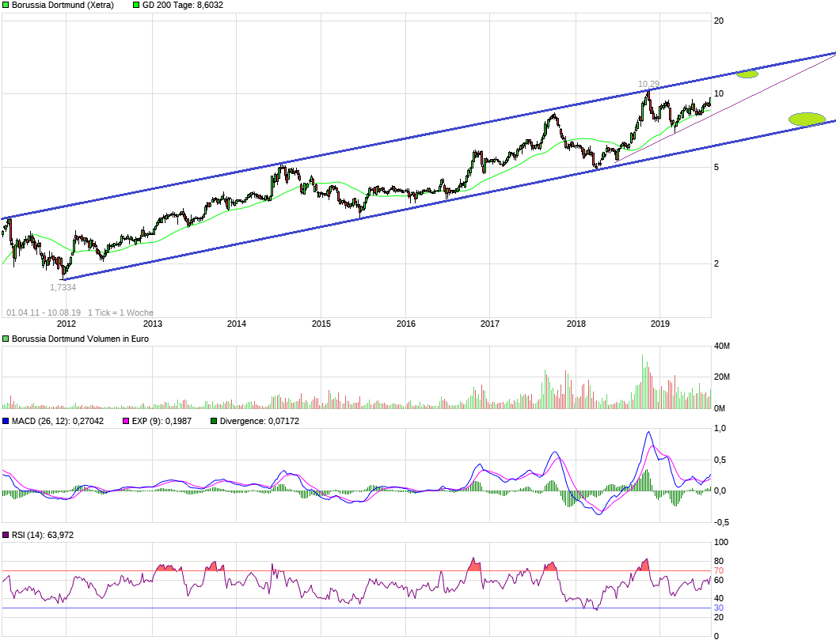836x644 pixels.
Task: Click the 1,7334 low price annotation
Action: point(63,288)
